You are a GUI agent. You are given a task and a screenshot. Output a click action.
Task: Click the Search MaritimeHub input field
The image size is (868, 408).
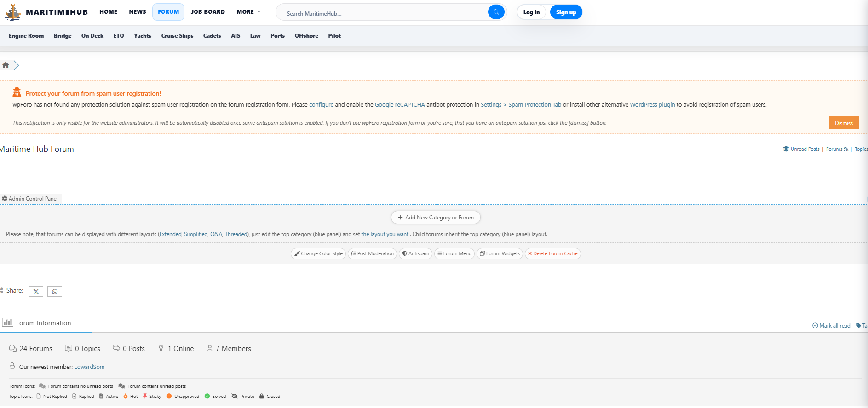384,13
